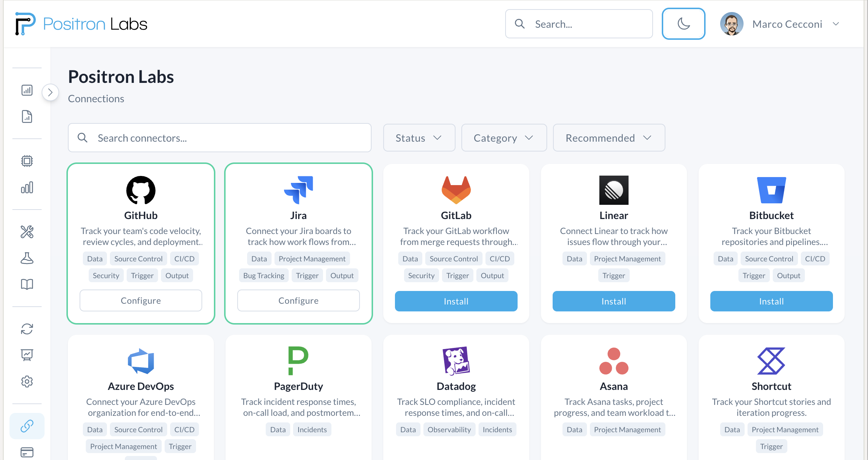Install the Linear connector
This screenshot has height=460, width=868.
point(614,301)
